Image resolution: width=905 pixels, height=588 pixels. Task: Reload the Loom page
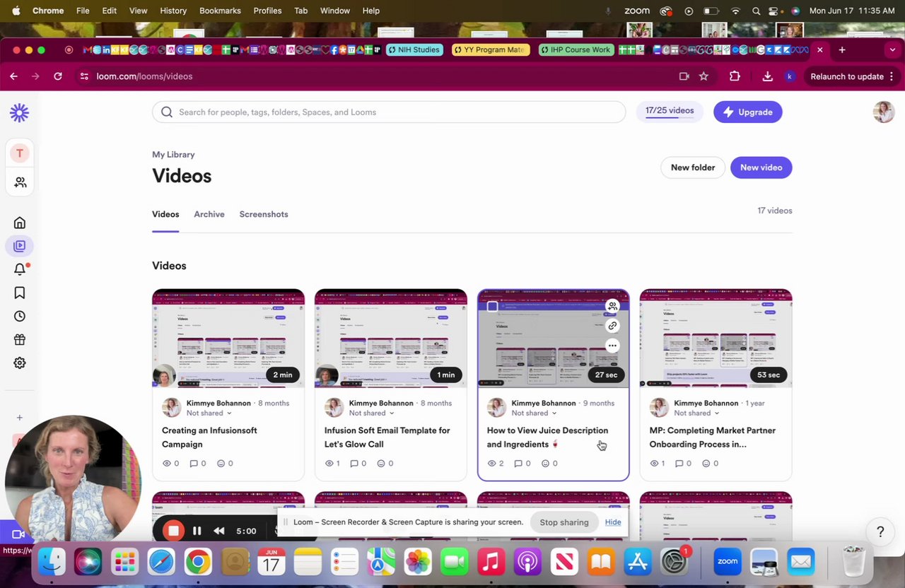pos(58,76)
